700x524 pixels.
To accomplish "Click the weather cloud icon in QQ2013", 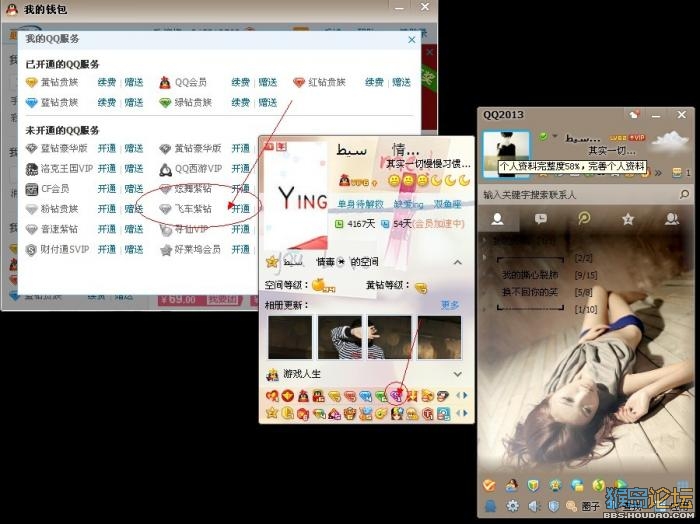I will (670, 141).
